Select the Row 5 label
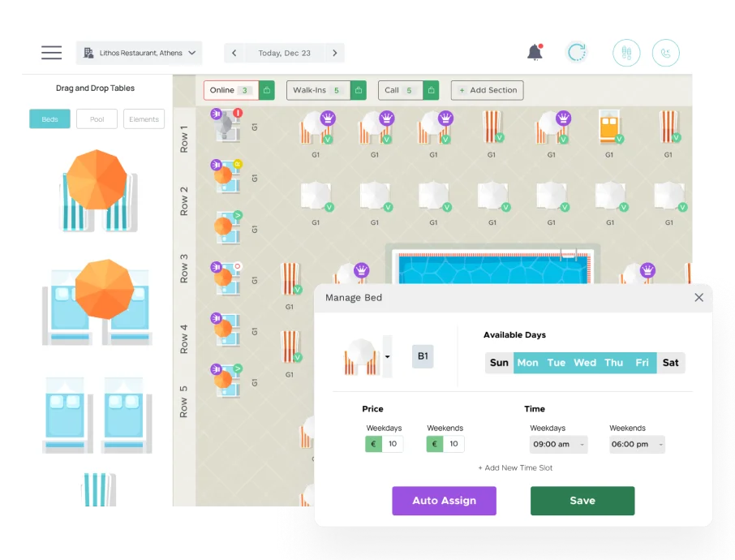This screenshot has width=735, height=560. (183, 402)
